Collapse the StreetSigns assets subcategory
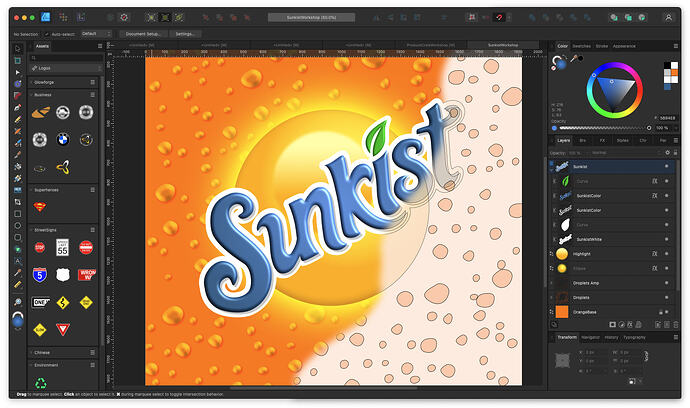 tap(31, 230)
